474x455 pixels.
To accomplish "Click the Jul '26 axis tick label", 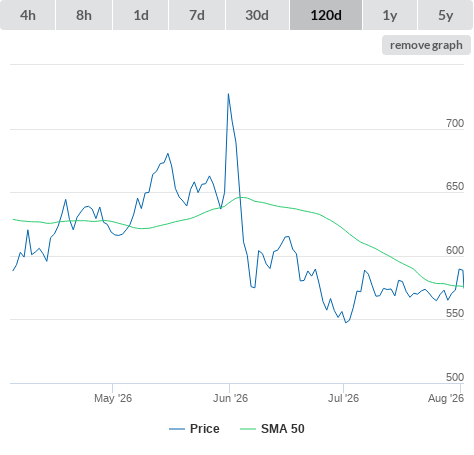I will click(x=343, y=398).
